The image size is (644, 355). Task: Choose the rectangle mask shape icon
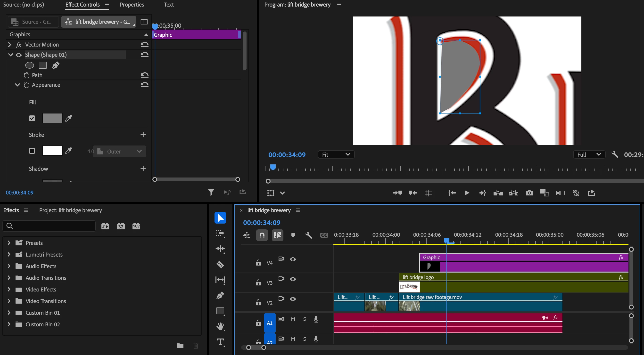(42, 65)
